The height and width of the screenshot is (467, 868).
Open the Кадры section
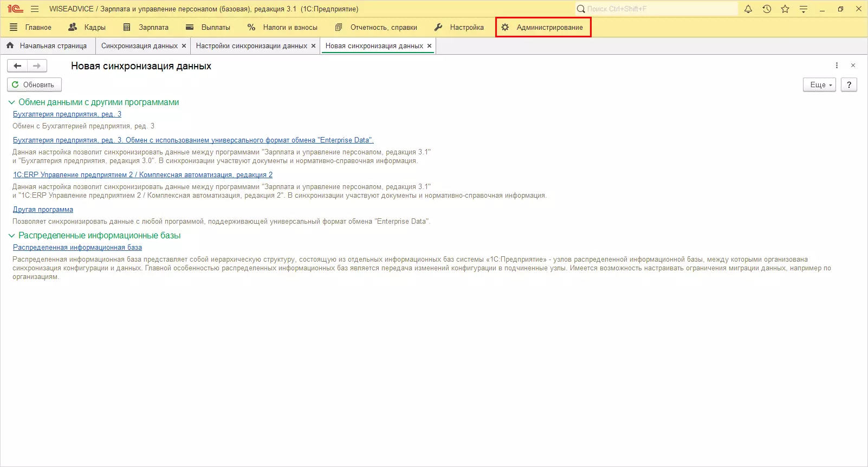(87, 27)
